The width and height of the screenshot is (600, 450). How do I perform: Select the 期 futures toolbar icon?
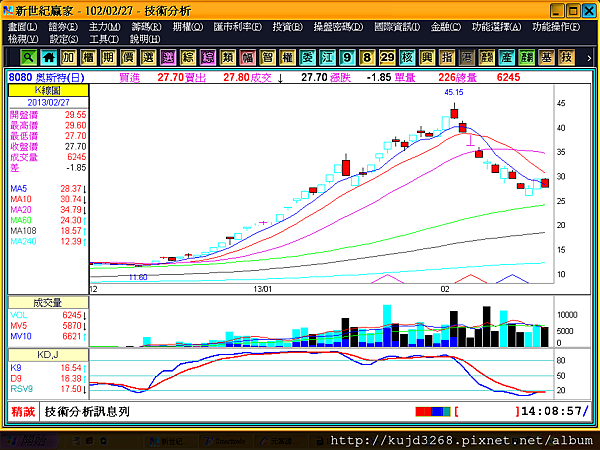[108, 58]
